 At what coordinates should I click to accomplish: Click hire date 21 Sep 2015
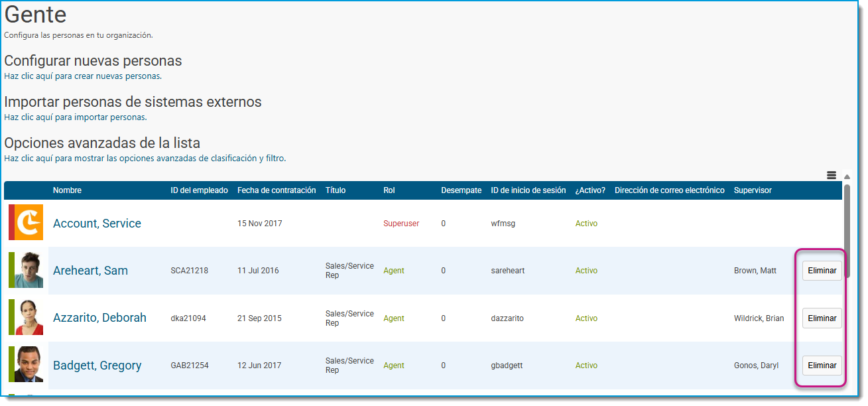pyautogui.click(x=259, y=318)
